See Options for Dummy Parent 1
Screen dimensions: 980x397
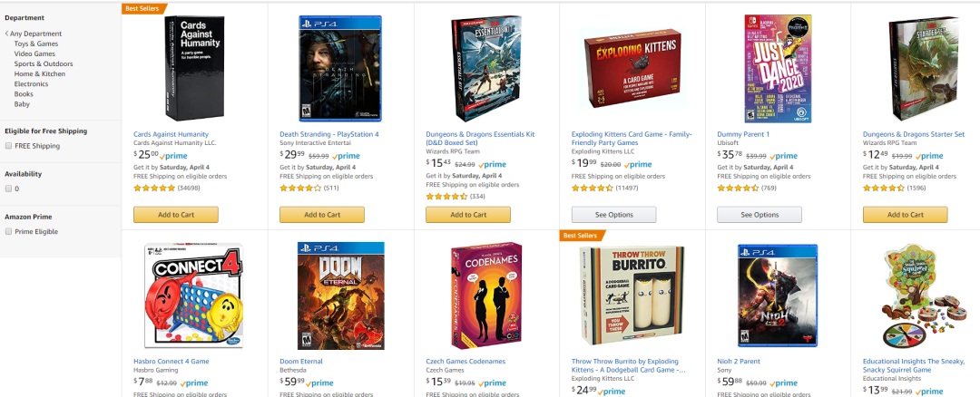759,215
